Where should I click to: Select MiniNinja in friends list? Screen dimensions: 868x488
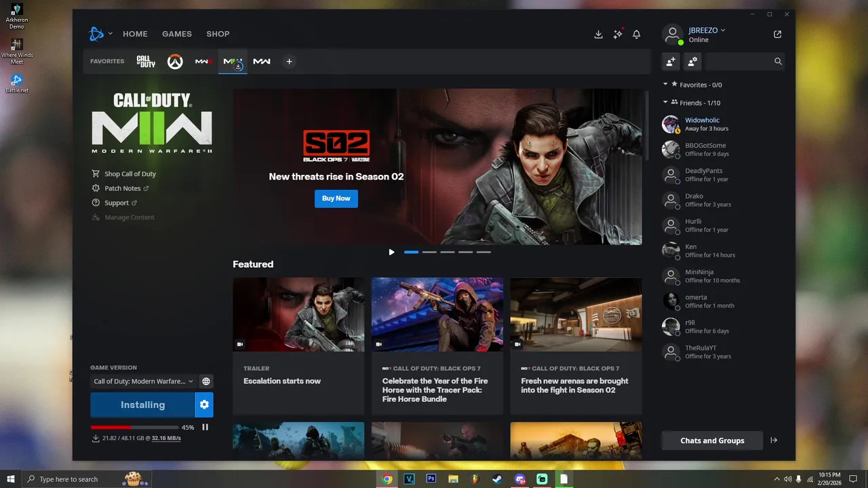tap(722, 276)
